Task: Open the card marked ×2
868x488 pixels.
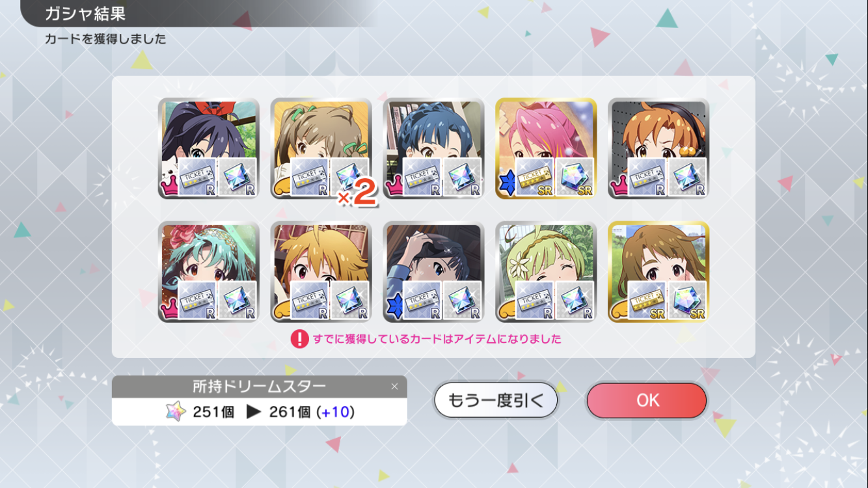Action: click(321, 148)
